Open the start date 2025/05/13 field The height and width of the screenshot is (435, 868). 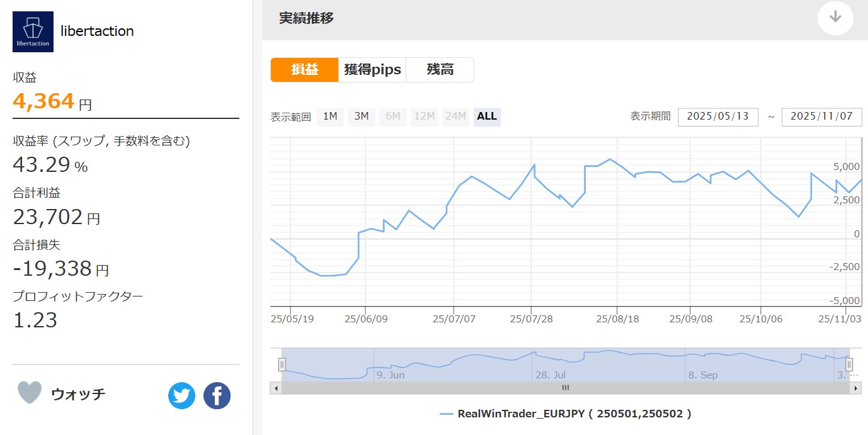[x=717, y=117]
